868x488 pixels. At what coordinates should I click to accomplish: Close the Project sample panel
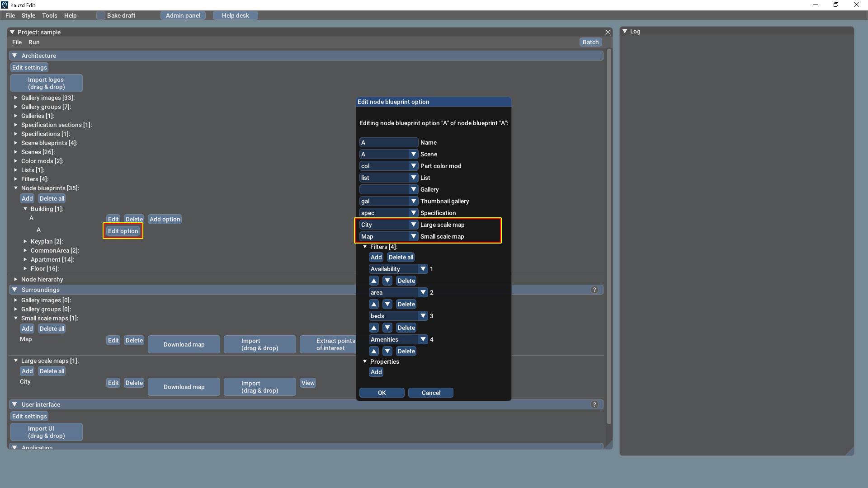608,32
